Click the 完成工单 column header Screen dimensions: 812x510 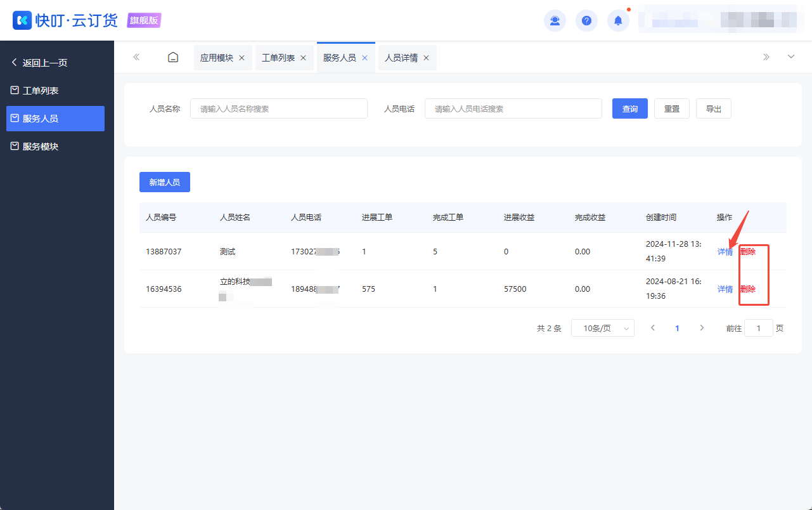click(x=448, y=217)
